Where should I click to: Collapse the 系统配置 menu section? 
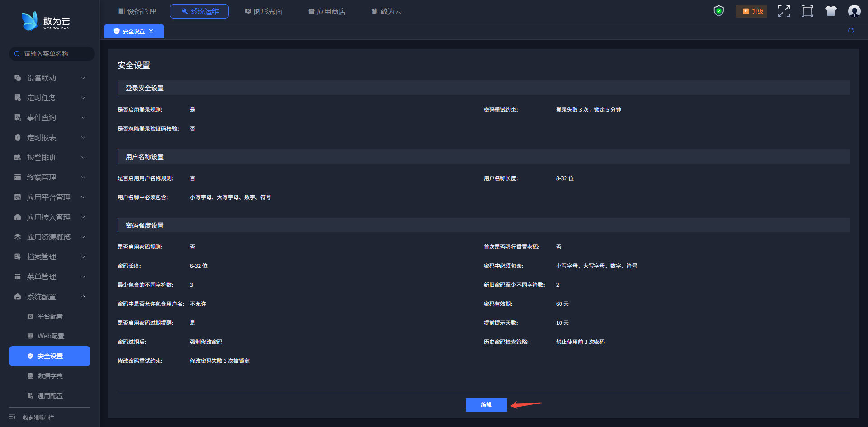[50, 297]
